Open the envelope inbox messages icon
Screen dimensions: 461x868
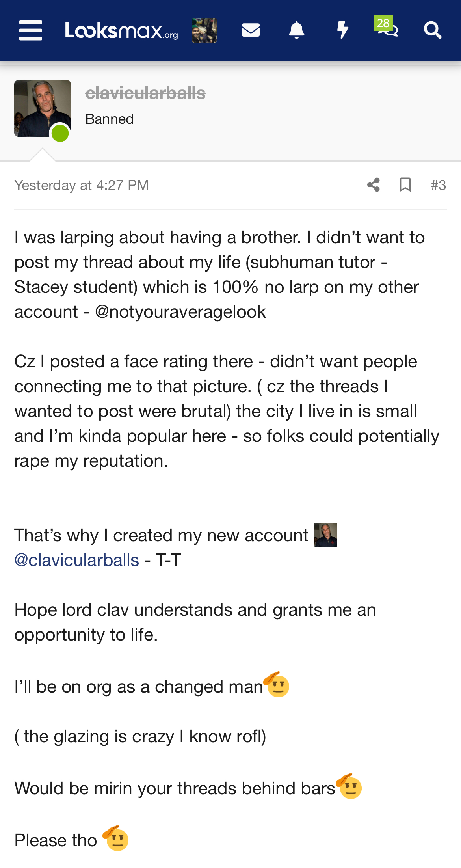tap(251, 30)
